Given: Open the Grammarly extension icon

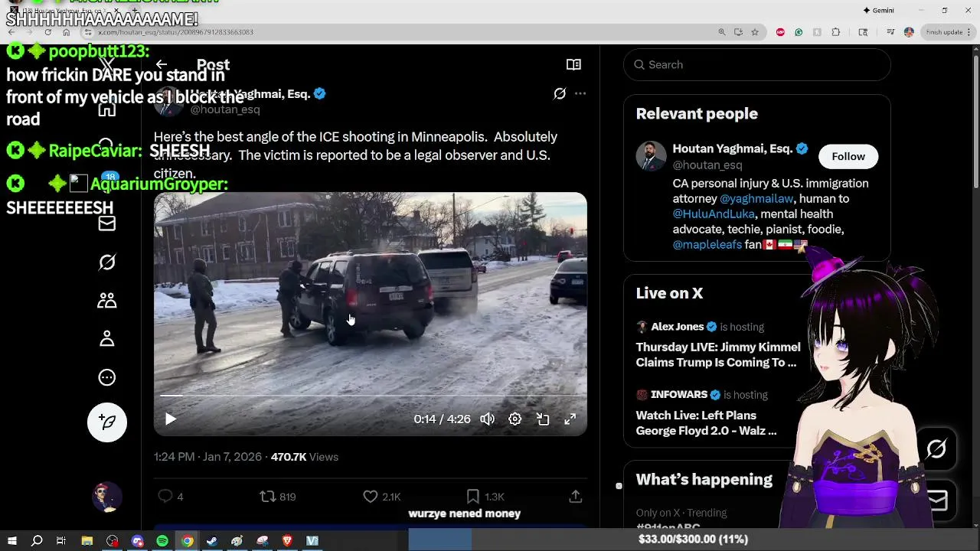Looking at the screenshot, I should [x=799, y=32].
